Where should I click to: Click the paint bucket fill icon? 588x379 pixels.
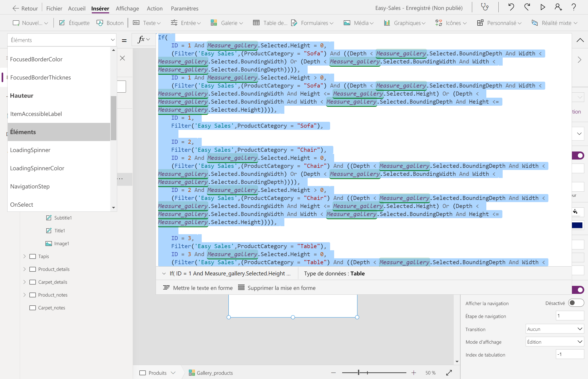click(575, 212)
